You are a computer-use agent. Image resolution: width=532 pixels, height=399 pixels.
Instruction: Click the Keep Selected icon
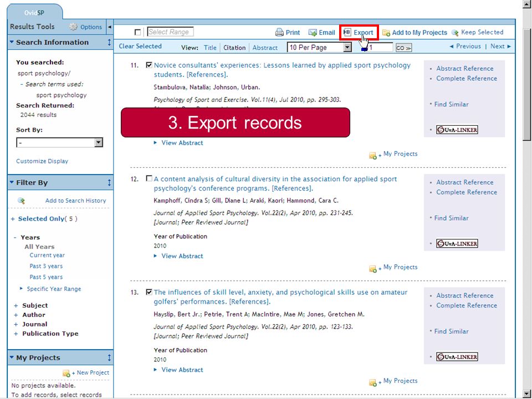[x=455, y=33]
